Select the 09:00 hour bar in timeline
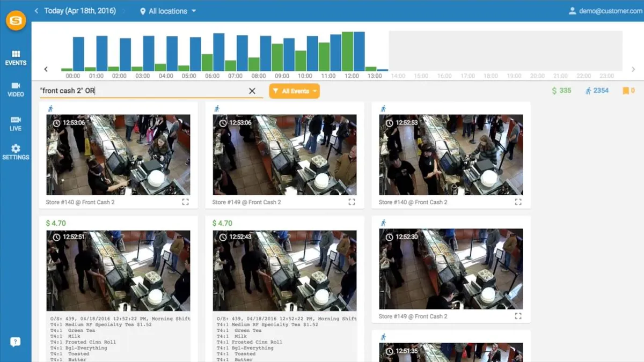The width and height of the screenshot is (644, 362). click(283, 55)
